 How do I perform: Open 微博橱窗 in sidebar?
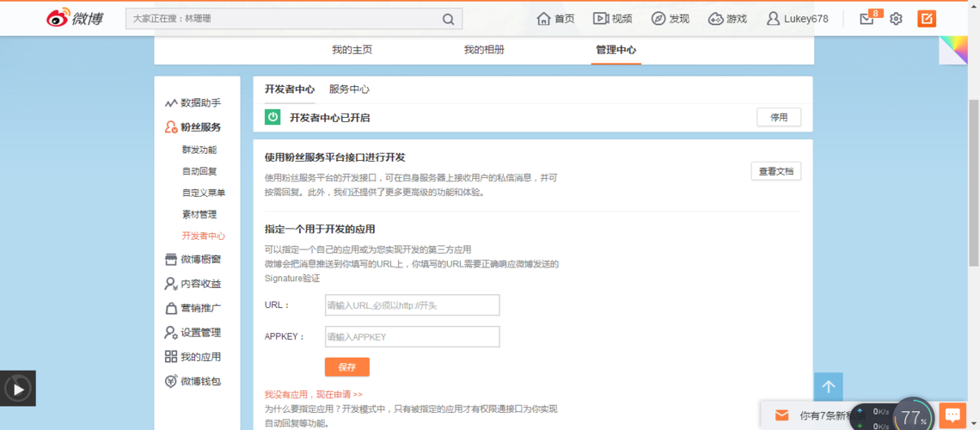click(193, 260)
